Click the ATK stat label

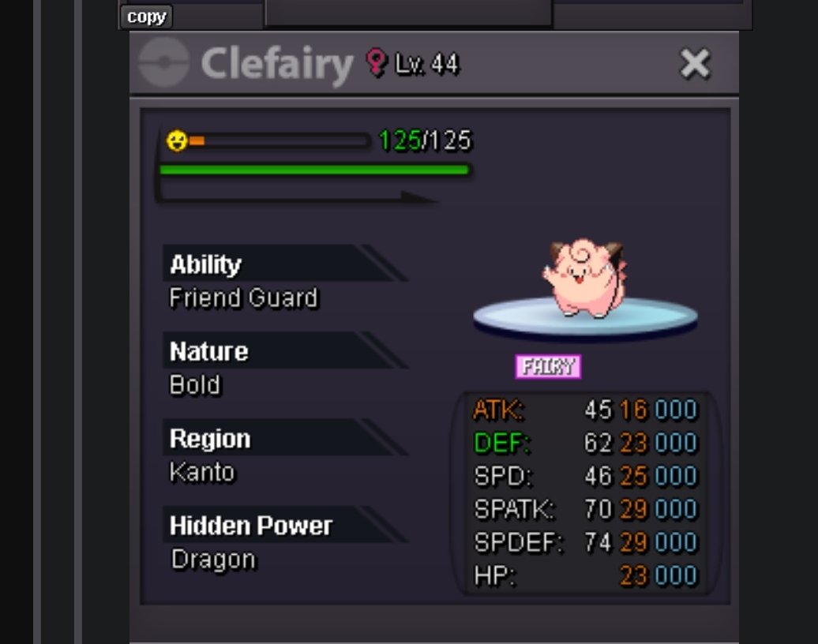(x=497, y=410)
